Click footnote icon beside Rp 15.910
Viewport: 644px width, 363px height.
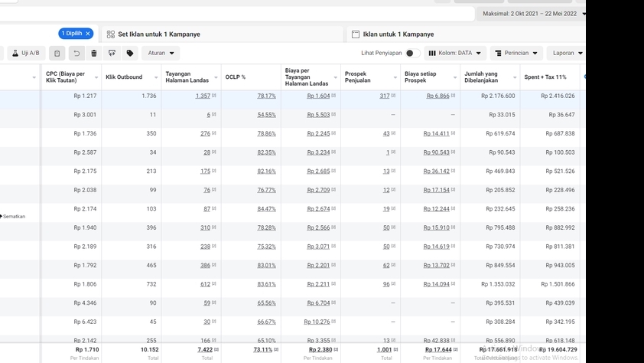coord(453,227)
